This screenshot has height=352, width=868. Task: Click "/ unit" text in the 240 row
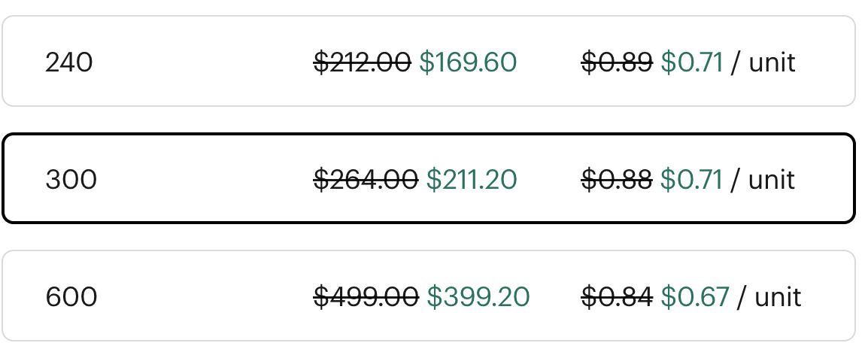[763, 62]
